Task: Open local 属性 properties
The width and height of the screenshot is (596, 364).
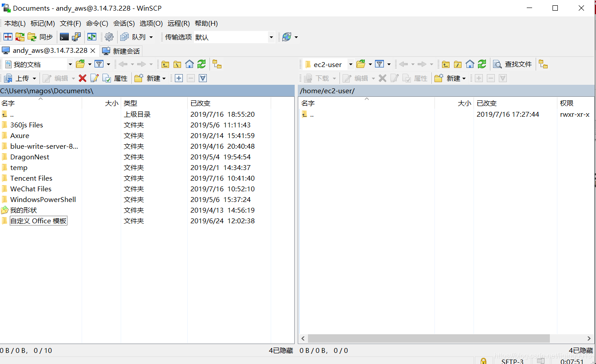Action: 115,78
